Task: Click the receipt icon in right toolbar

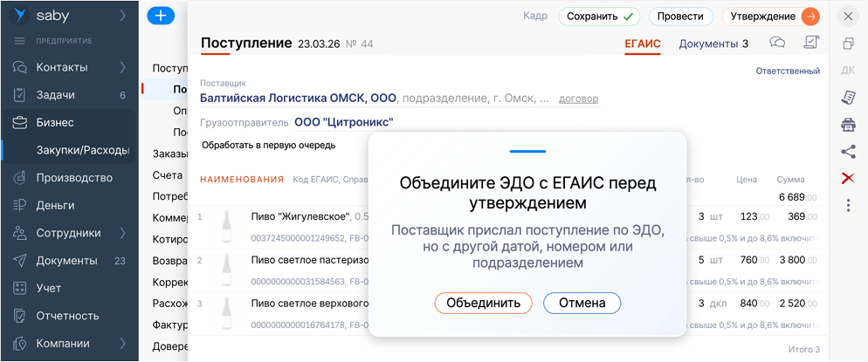Action: [847, 98]
